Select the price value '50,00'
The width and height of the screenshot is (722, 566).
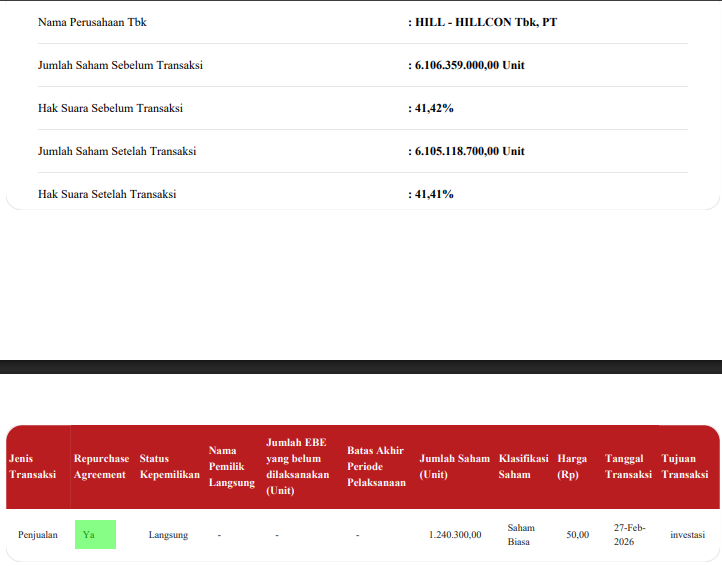(x=577, y=535)
